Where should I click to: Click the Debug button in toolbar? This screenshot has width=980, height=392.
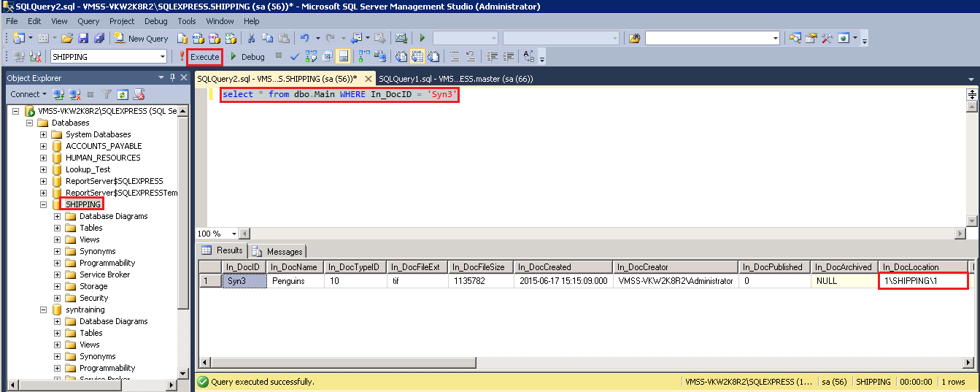click(247, 56)
